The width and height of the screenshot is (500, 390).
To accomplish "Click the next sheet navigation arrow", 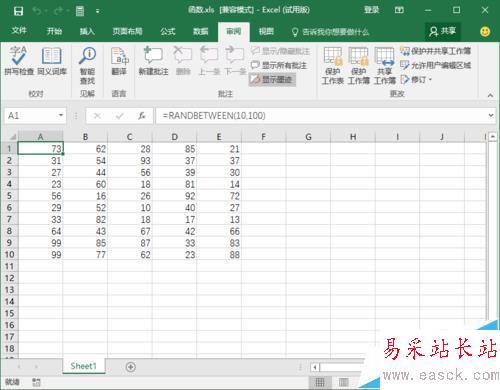I will pos(36,367).
